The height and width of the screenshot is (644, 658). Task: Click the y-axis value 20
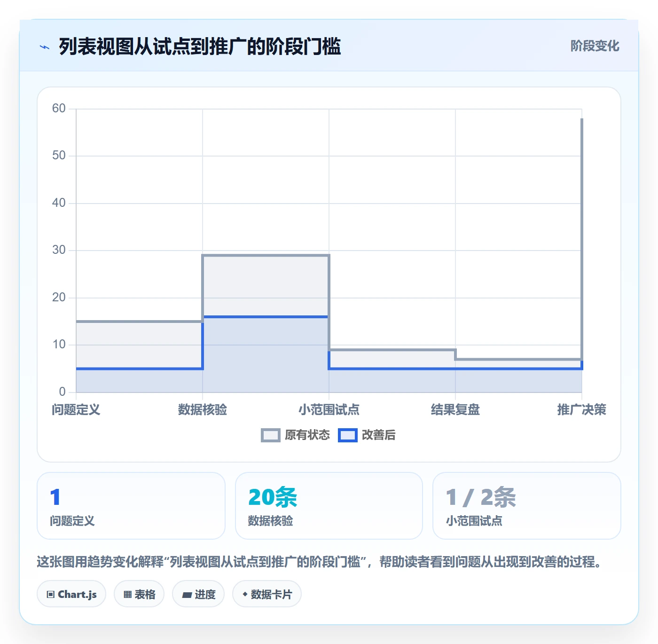(59, 298)
